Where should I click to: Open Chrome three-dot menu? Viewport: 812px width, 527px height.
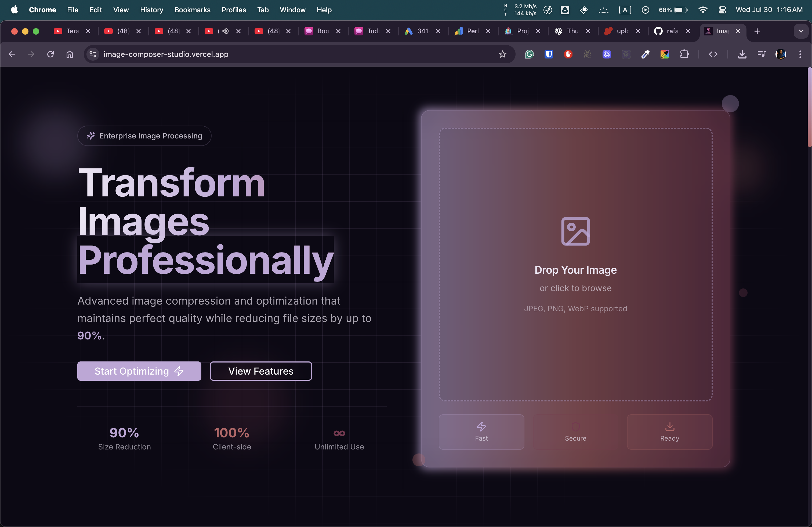tap(800, 54)
